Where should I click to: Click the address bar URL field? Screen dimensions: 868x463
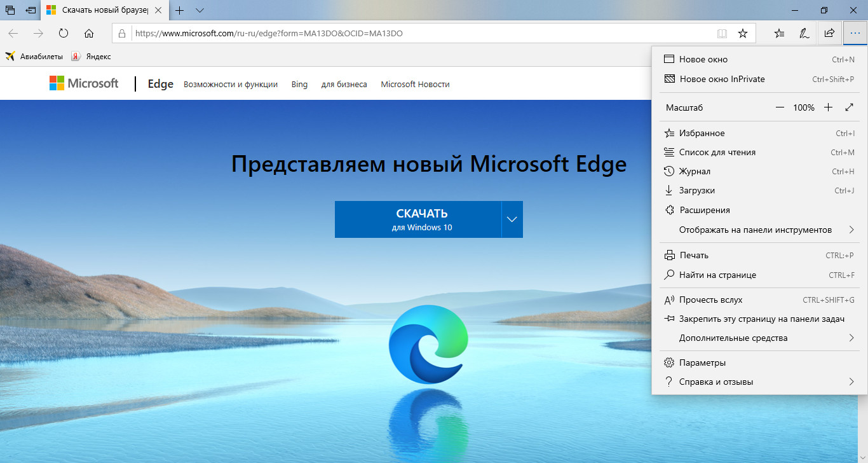pyautogui.click(x=419, y=33)
